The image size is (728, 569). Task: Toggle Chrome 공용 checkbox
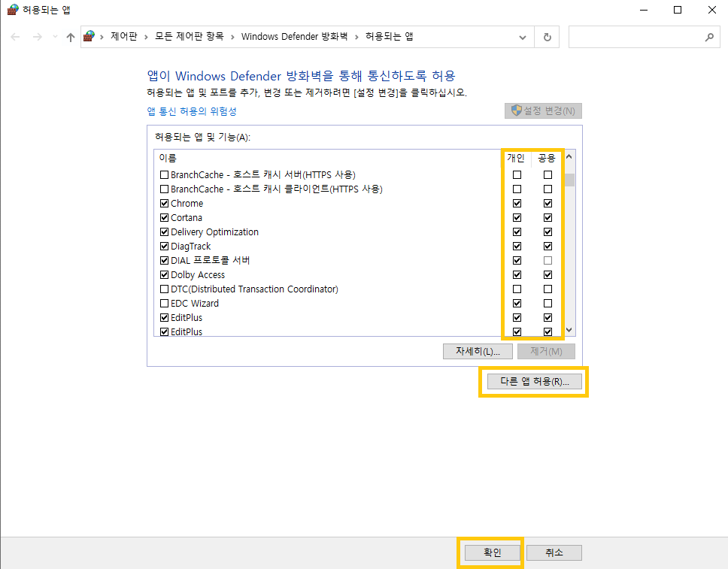(548, 203)
